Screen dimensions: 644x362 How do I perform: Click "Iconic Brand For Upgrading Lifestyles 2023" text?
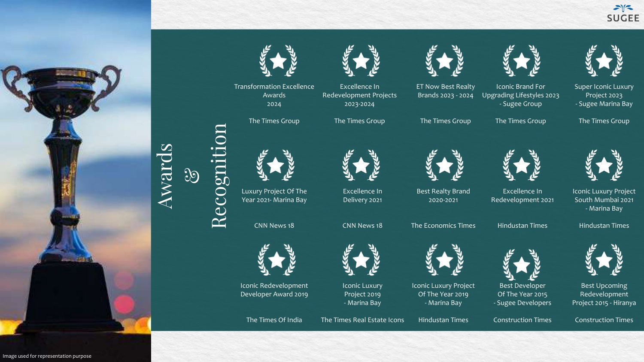[520, 91]
